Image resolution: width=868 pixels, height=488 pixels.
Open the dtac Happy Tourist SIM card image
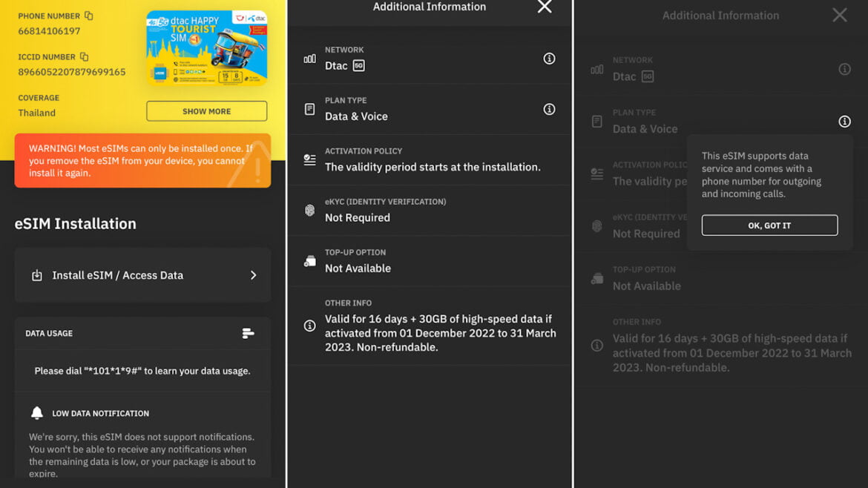tap(206, 47)
